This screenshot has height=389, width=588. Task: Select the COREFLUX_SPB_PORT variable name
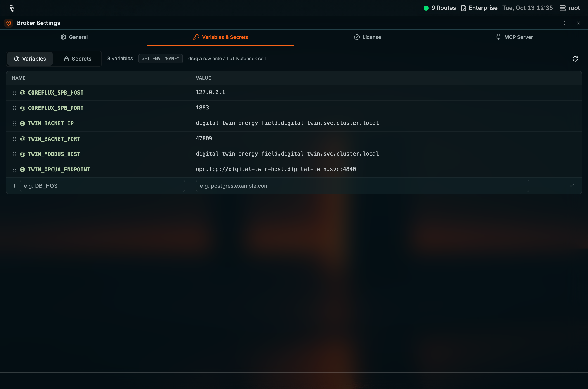click(x=56, y=108)
